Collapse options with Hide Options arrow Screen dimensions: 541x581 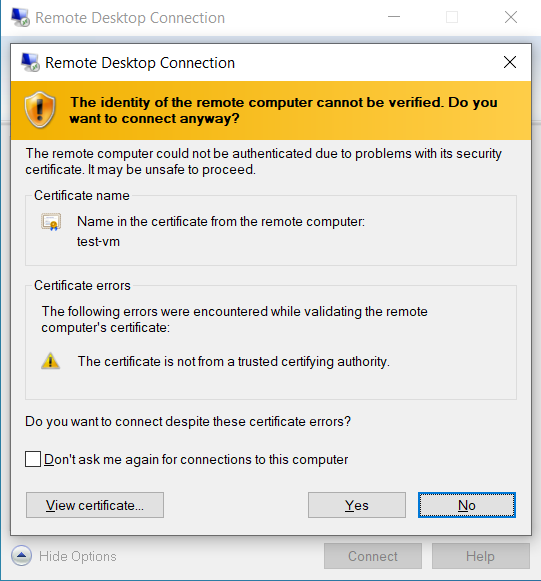(21, 556)
